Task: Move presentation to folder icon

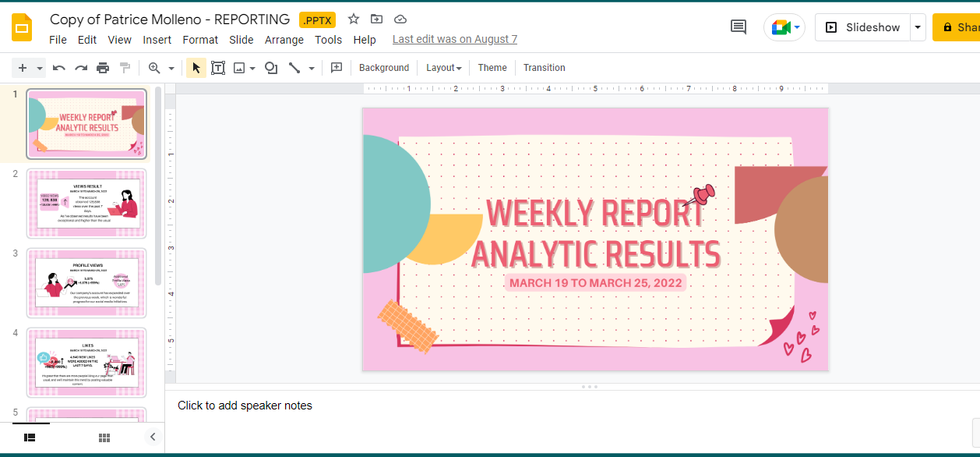Action: click(x=377, y=19)
